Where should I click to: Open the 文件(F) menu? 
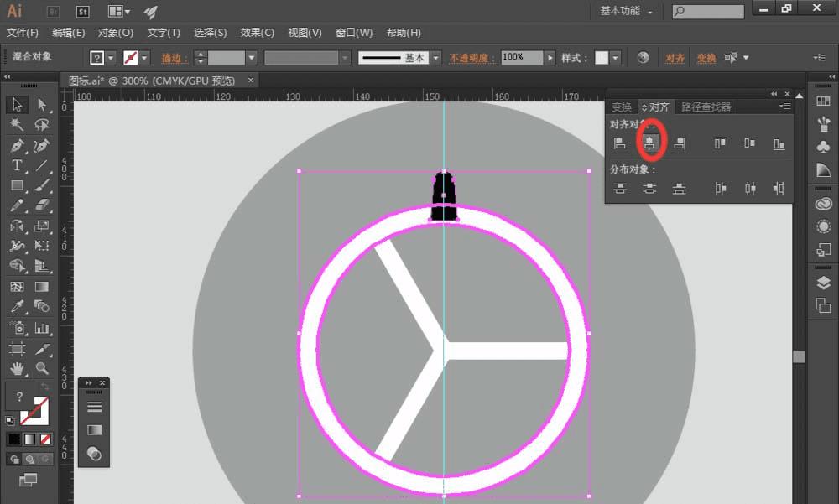(x=23, y=33)
